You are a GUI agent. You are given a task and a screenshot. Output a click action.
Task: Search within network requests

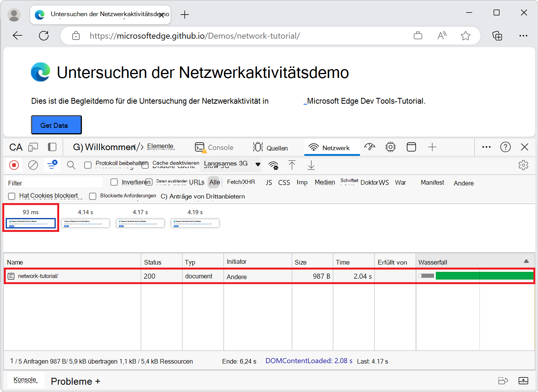pyautogui.click(x=71, y=165)
